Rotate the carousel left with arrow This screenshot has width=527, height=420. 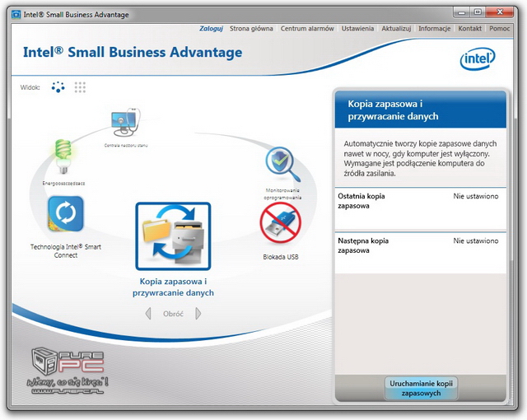(x=148, y=314)
